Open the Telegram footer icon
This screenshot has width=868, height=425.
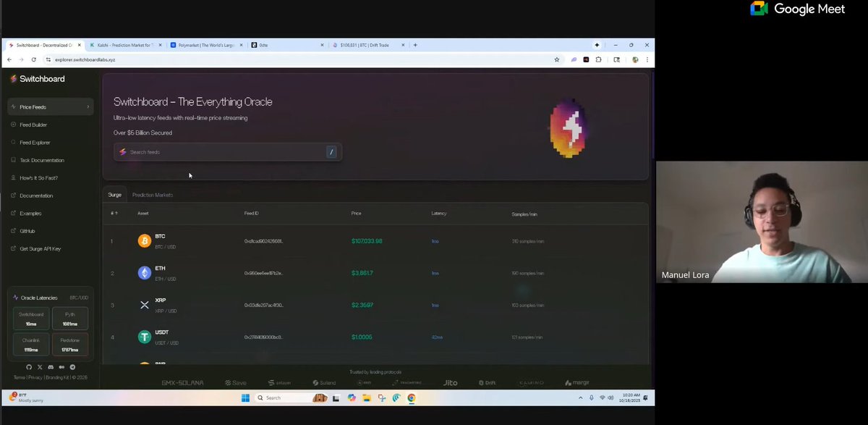72,368
